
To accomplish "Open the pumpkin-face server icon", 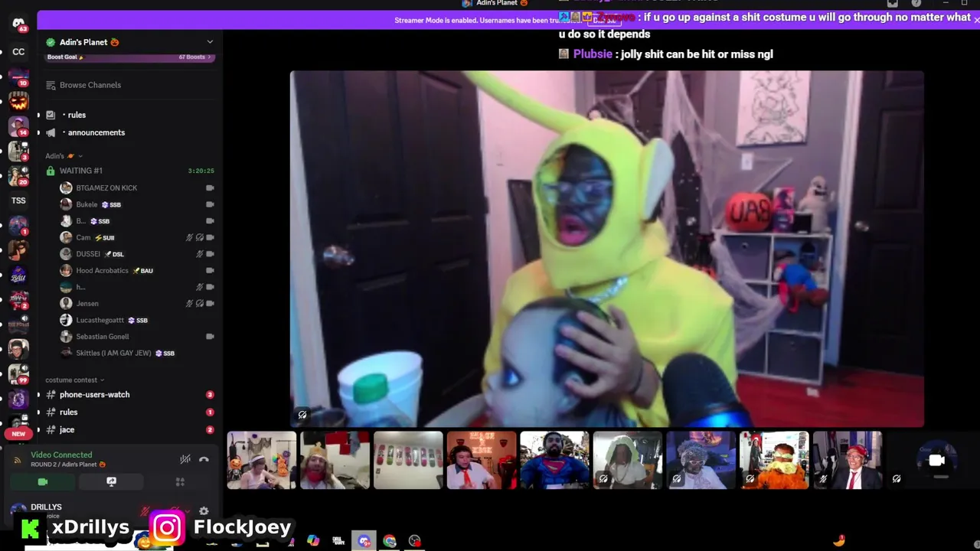I will tap(18, 101).
